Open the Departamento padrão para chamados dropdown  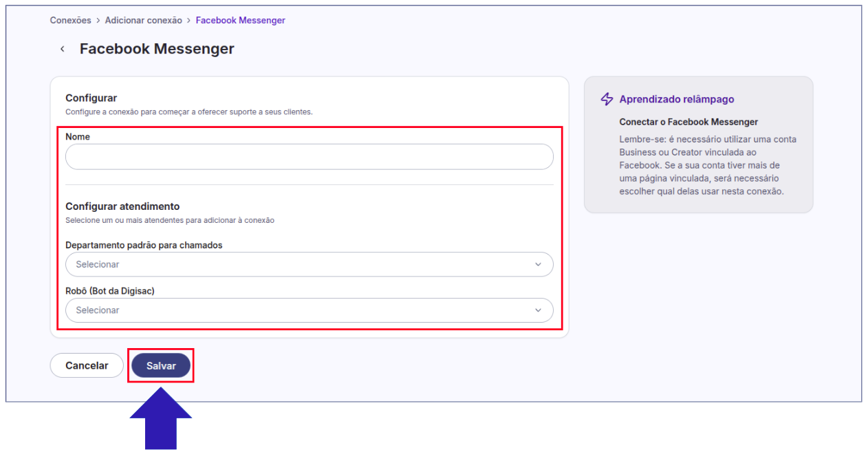point(309,264)
